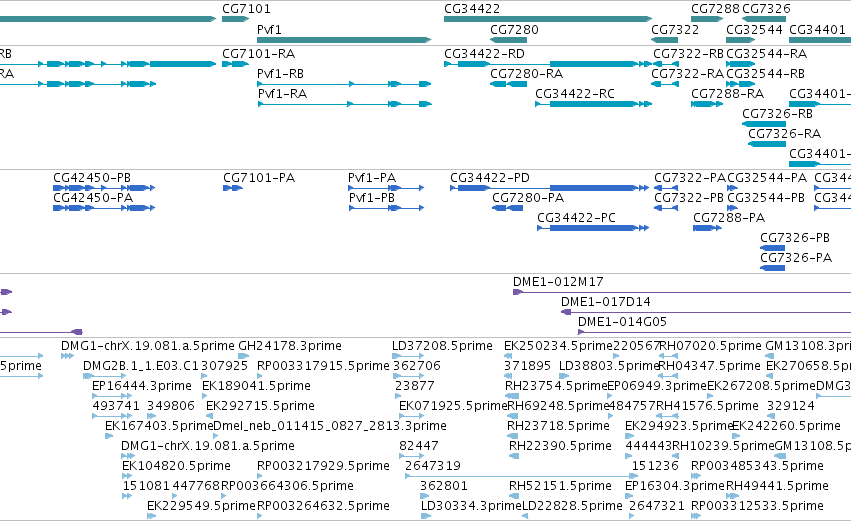This screenshot has height=521, width=851.
Task: Click EST EK250234.5prime
Action: click(558, 346)
